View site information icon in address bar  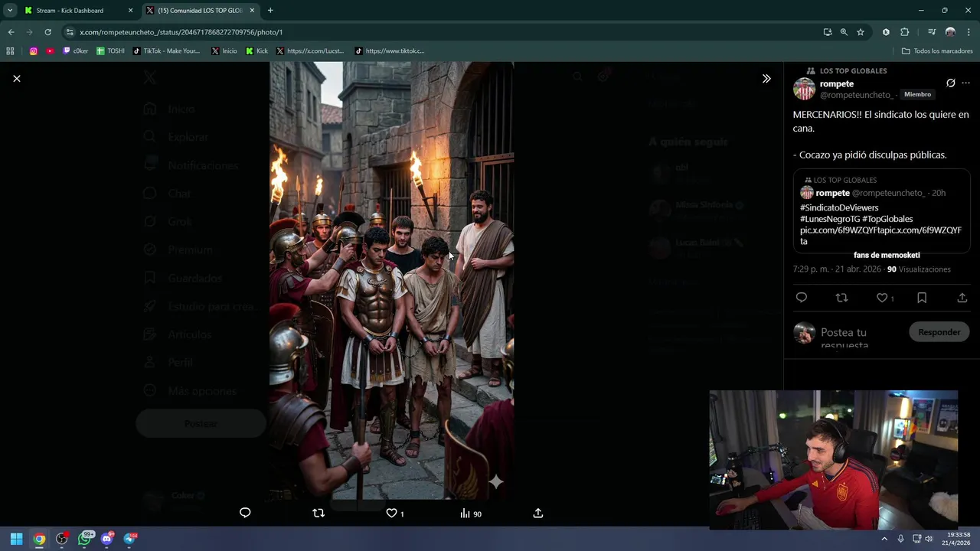(x=70, y=32)
